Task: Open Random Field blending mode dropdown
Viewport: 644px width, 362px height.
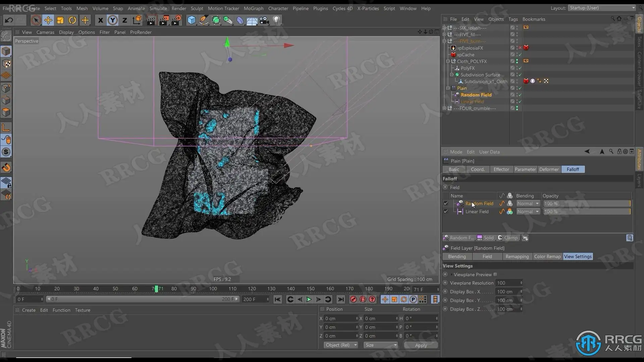Action: [x=528, y=203]
